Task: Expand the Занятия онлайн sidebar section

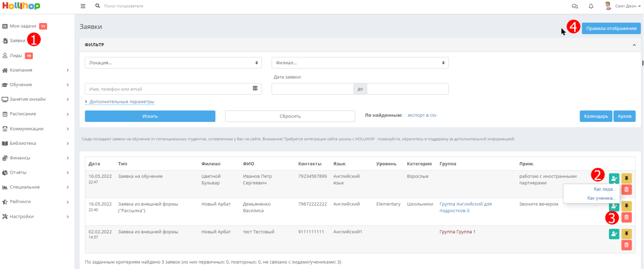Action: point(36,99)
